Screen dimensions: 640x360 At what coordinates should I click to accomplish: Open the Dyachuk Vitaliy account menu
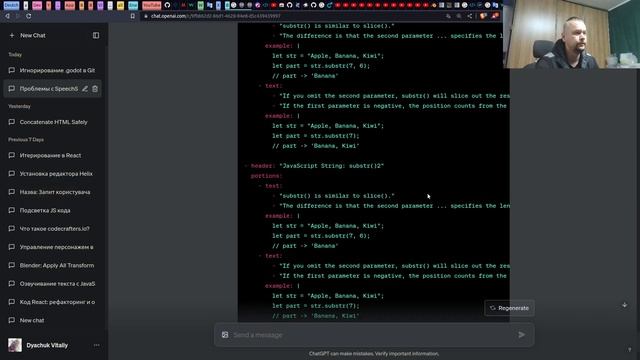pyautogui.click(x=53, y=345)
